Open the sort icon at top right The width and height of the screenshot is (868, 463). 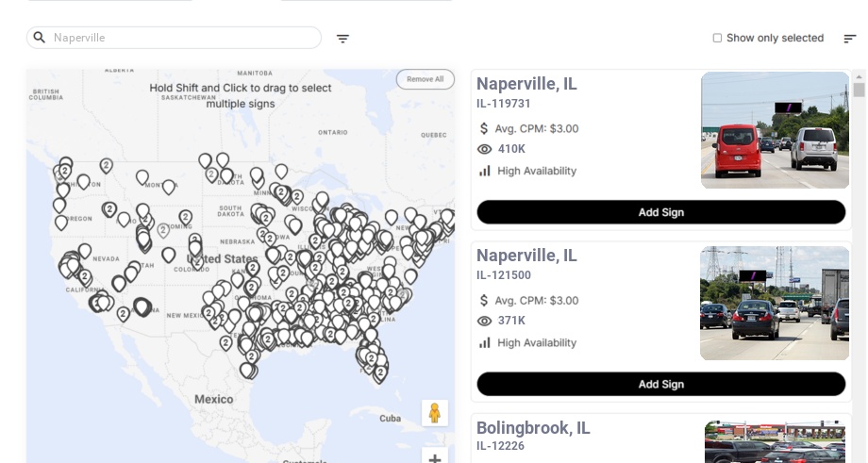point(849,39)
